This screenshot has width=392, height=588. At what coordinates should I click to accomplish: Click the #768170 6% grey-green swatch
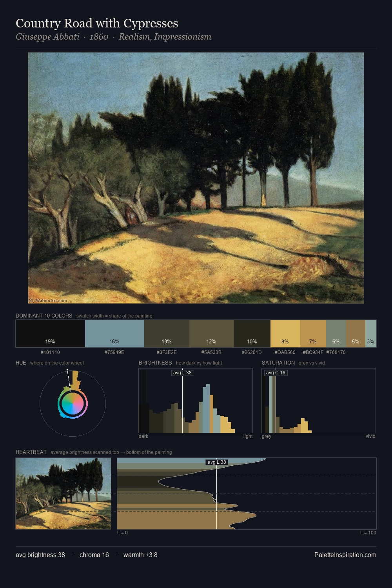336,334
